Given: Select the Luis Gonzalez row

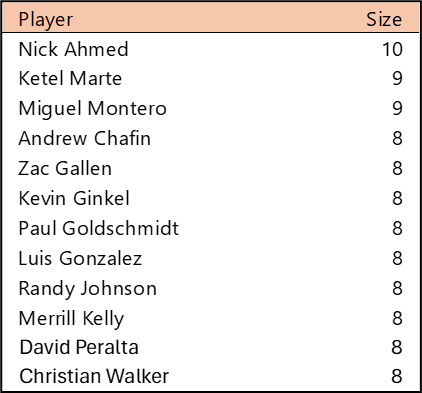Looking at the screenshot, I should (x=211, y=259).
